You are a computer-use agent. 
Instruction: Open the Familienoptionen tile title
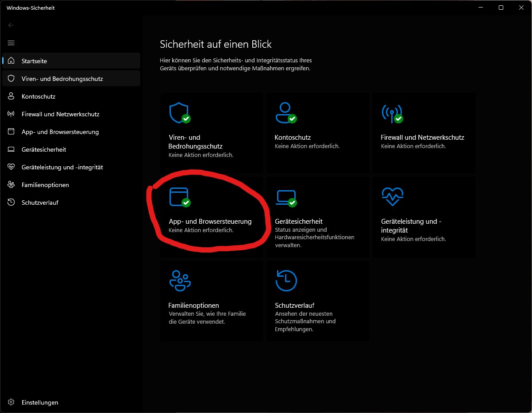(193, 305)
